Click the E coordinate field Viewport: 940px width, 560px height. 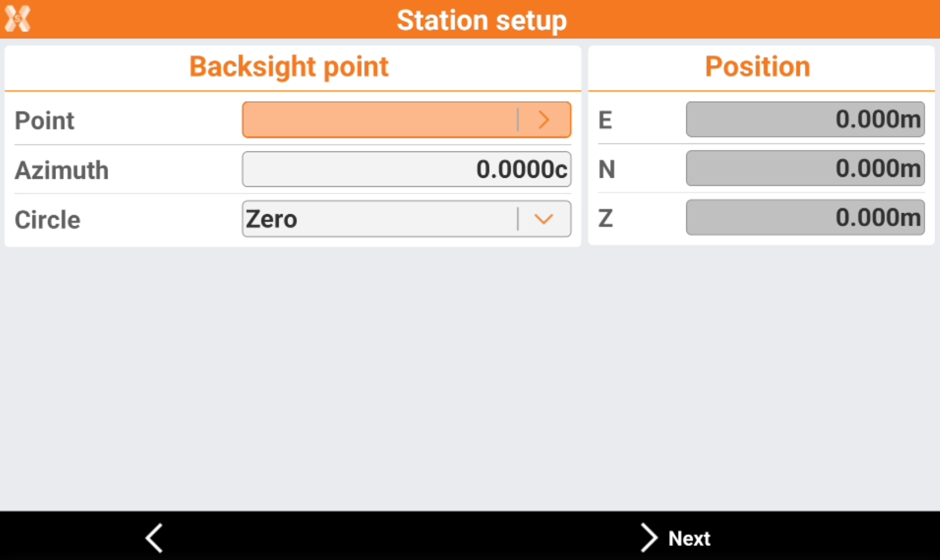(805, 119)
